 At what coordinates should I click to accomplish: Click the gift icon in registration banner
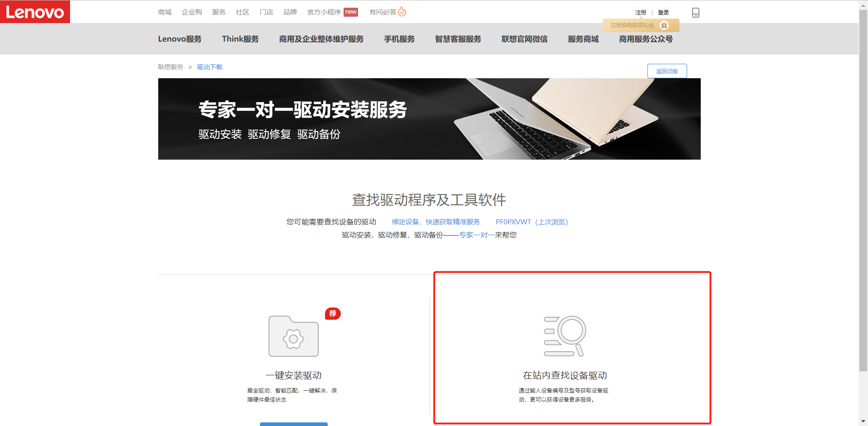click(x=664, y=25)
